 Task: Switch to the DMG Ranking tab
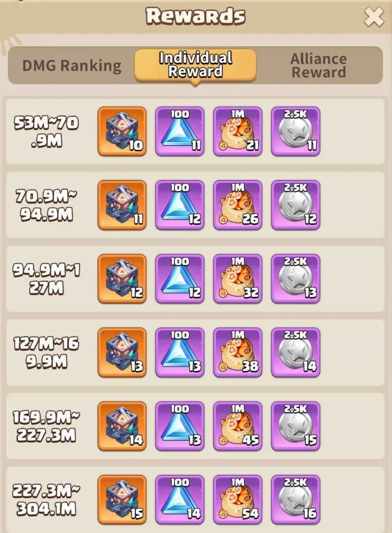72,66
